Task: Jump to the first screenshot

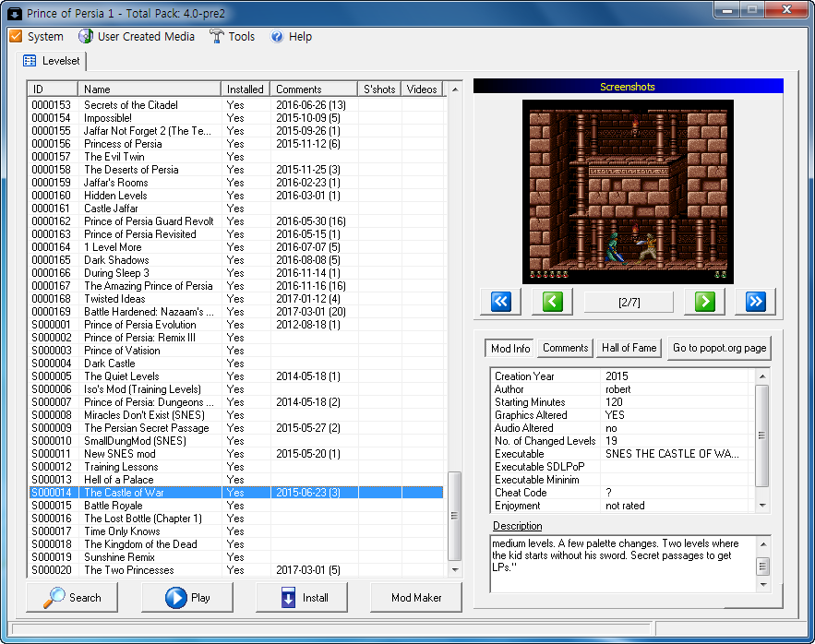Action: [x=500, y=302]
